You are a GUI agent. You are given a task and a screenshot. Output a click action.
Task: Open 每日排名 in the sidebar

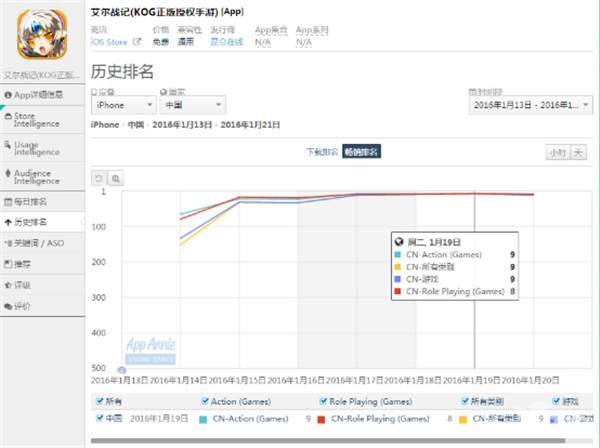click(42, 202)
